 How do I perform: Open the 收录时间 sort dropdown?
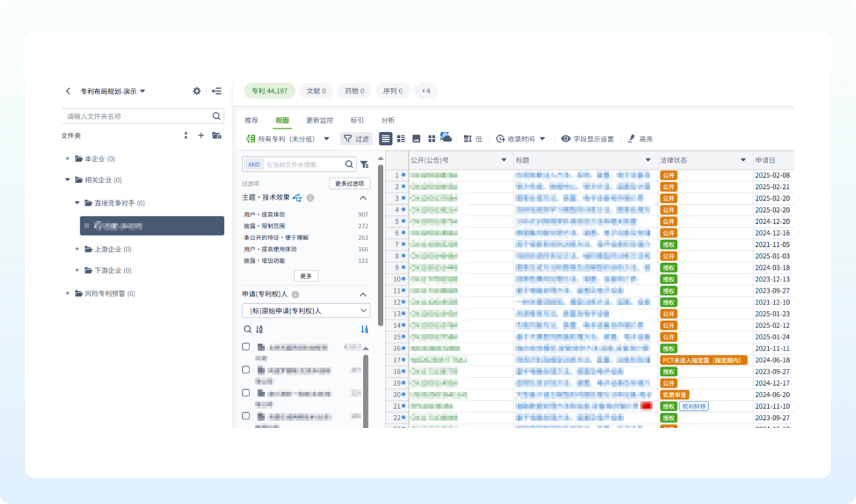click(521, 139)
